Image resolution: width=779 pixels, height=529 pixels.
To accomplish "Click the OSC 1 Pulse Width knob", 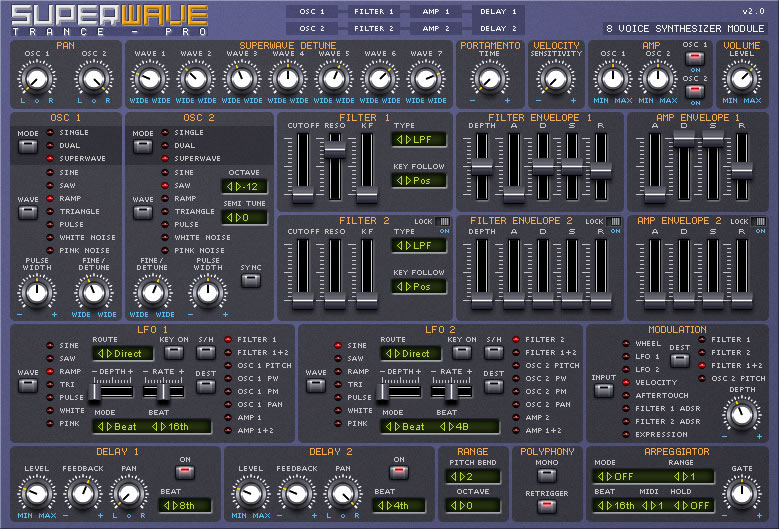I will [x=37, y=293].
